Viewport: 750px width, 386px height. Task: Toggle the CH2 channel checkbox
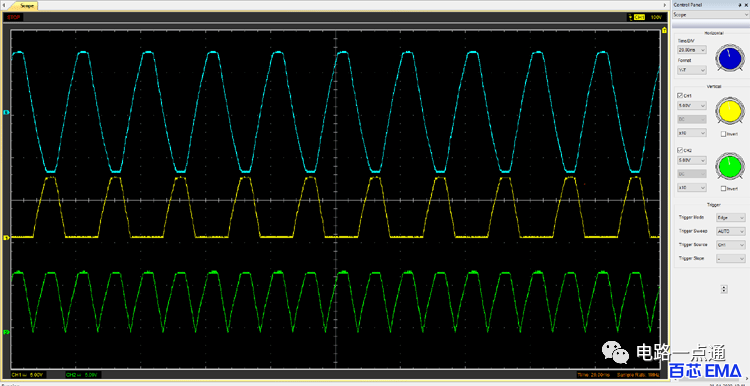[680, 150]
